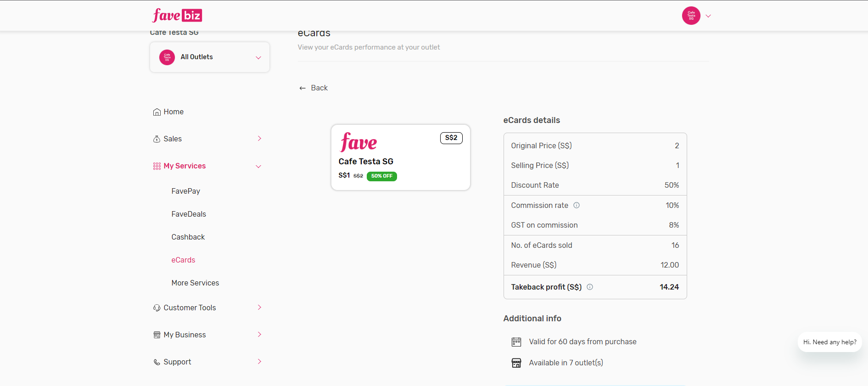Collapse the My Services chevron

point(258,167)
